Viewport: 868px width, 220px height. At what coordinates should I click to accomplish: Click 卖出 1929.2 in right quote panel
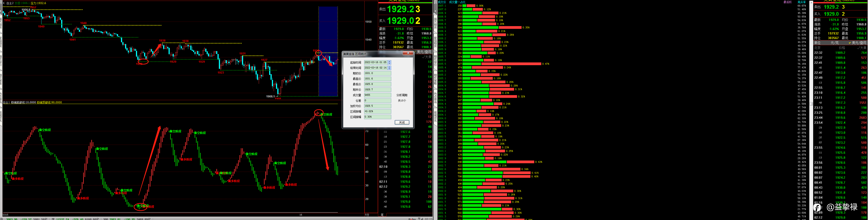point(831,7)
